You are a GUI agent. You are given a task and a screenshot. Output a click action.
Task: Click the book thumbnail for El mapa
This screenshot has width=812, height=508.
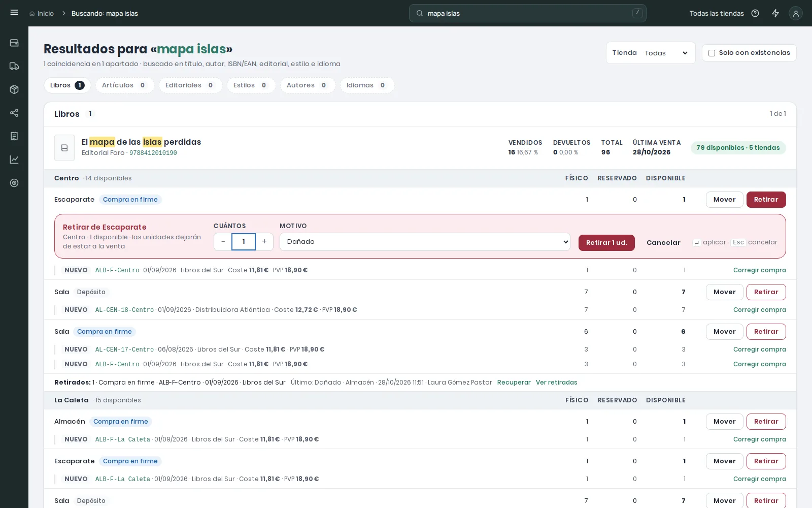[x=64, y=148]
